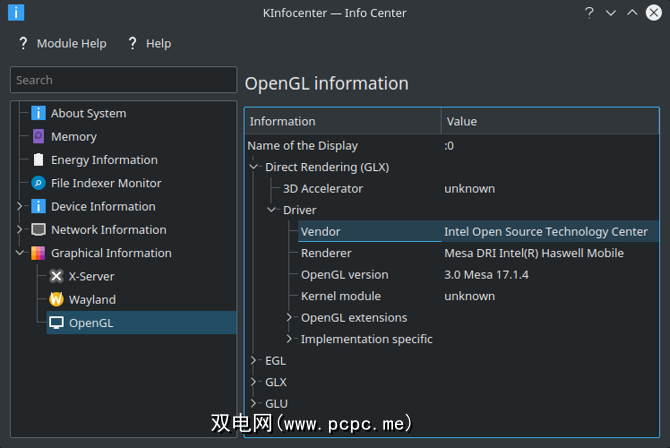Screen dimensions: 670x448
Task: Expand the OpenGL extensions node
Action: 289,318
